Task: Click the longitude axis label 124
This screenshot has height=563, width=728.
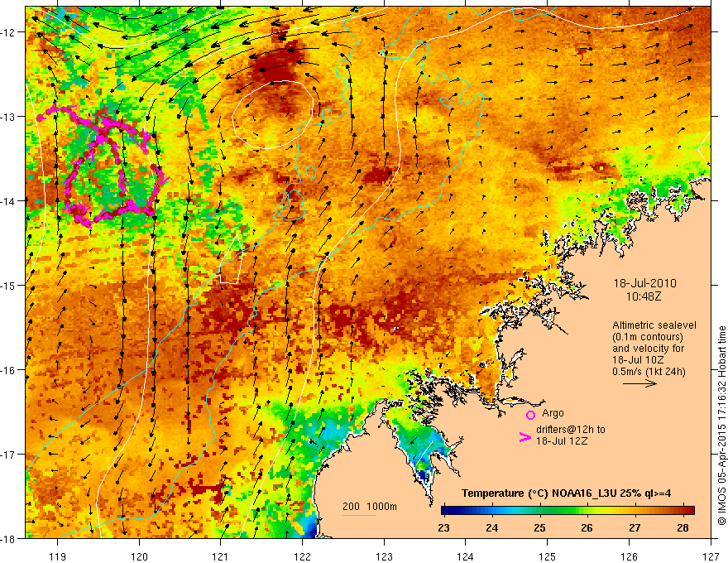Action: coord(466,556)
